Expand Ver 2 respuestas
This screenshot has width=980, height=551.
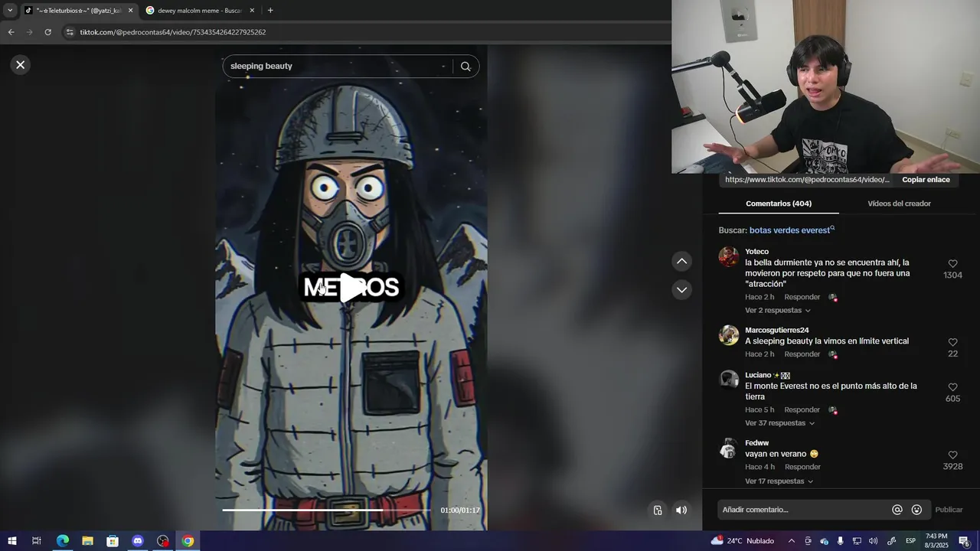click(778, 311)
